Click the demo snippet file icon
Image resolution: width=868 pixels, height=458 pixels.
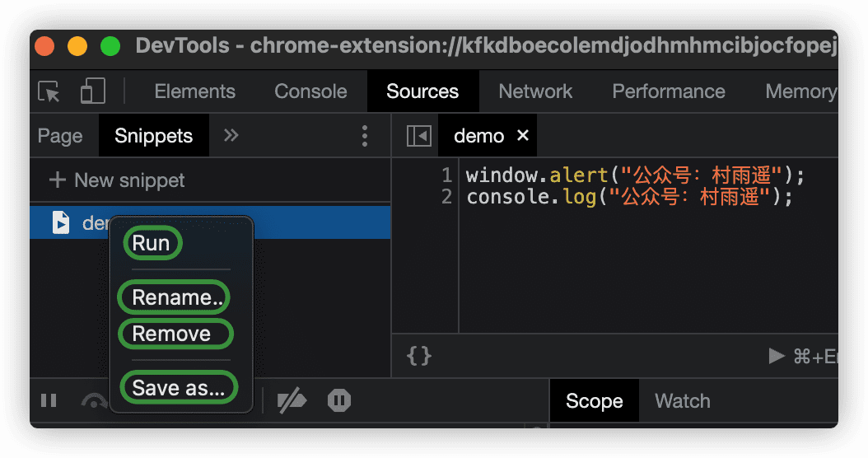pyautogui.click(x=61, y=222)
